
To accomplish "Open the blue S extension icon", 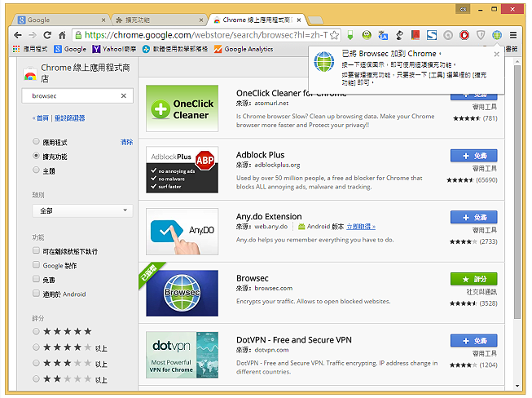I will point(432,35).
